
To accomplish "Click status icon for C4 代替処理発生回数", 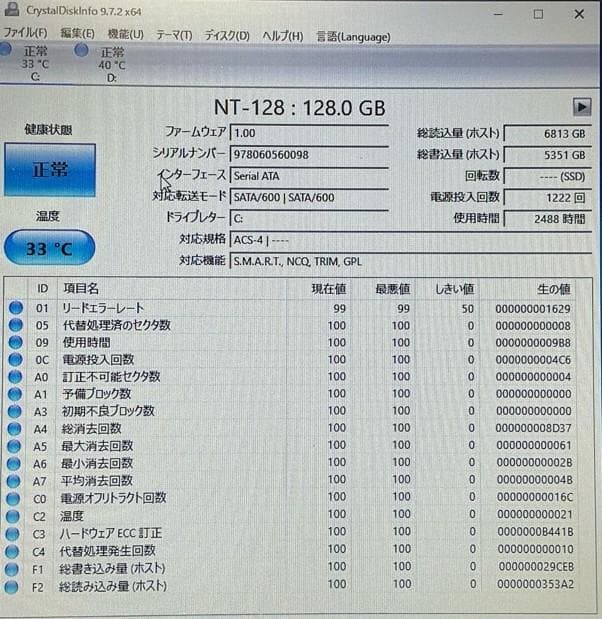I will (x=12, y=551).
